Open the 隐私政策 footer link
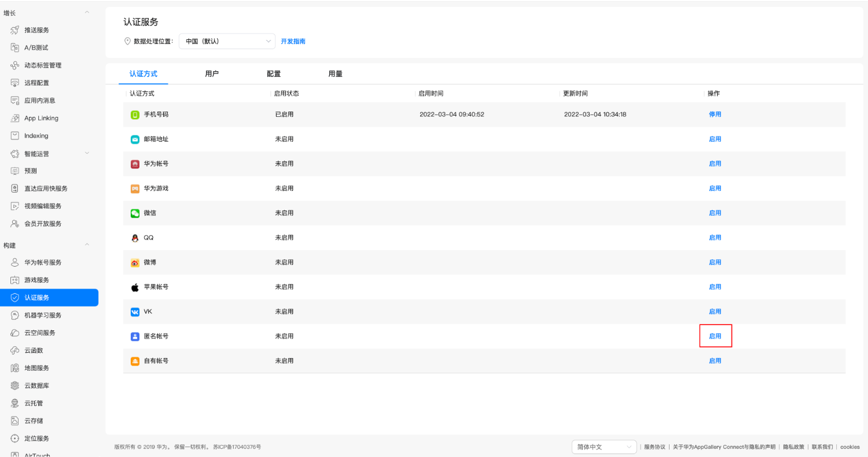 [793, 447]
